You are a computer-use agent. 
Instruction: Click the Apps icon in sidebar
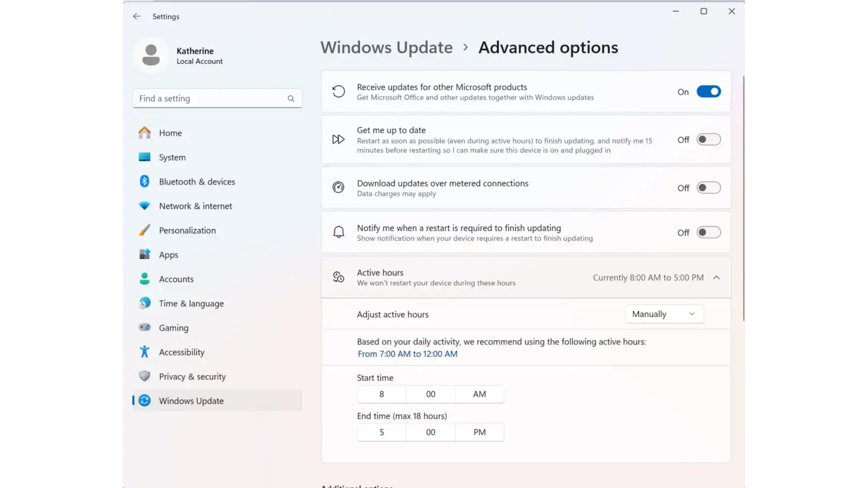(144, 254)
